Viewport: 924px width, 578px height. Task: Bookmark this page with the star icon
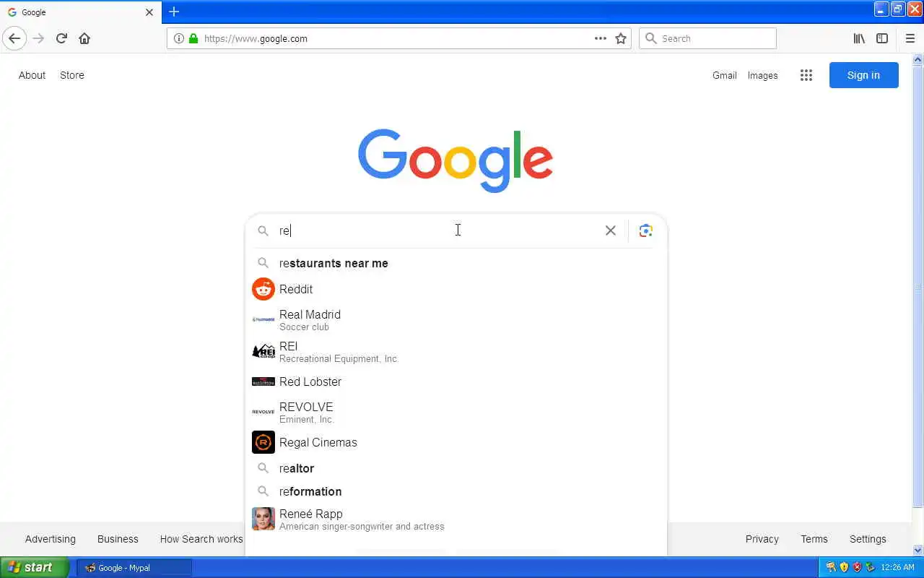pyautogui.click(x=621, y=38)
